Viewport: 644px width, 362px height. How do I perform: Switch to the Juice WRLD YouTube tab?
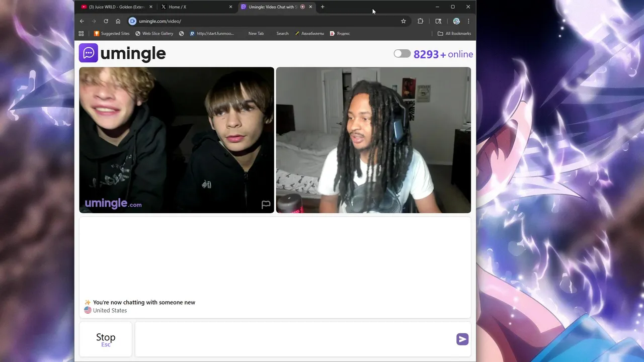(x=116, y=7)
